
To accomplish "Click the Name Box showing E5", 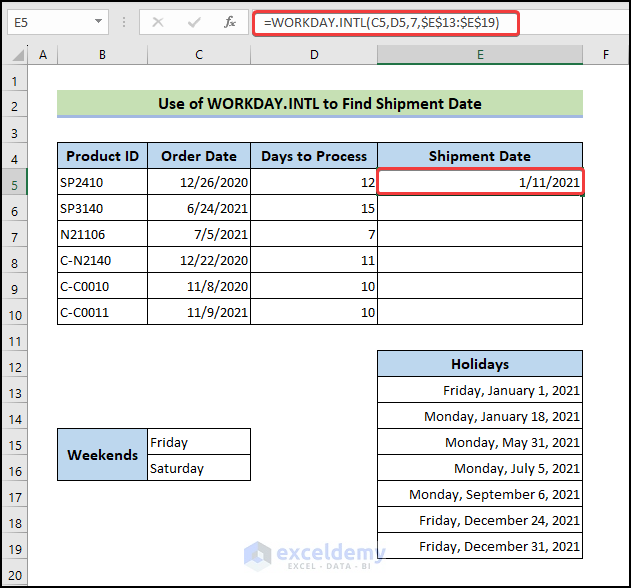I will (x=58, y=22).
